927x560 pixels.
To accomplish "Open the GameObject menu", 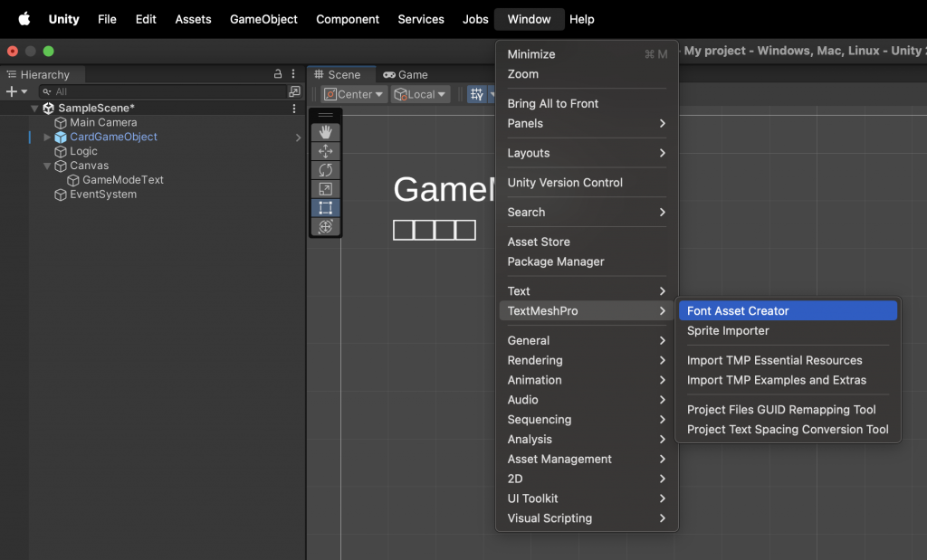I will (263, 19).
